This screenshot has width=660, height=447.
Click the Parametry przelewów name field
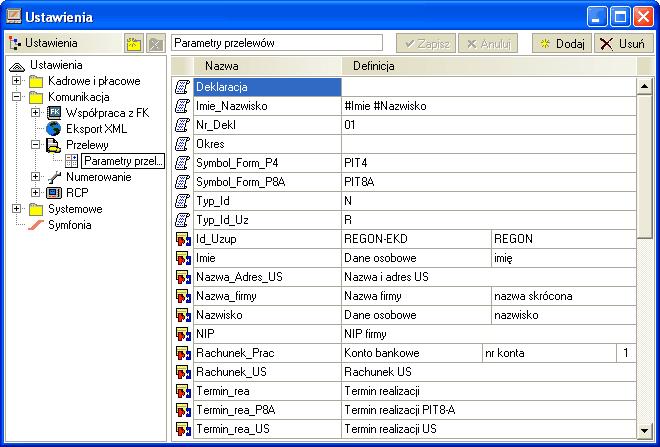277,43
